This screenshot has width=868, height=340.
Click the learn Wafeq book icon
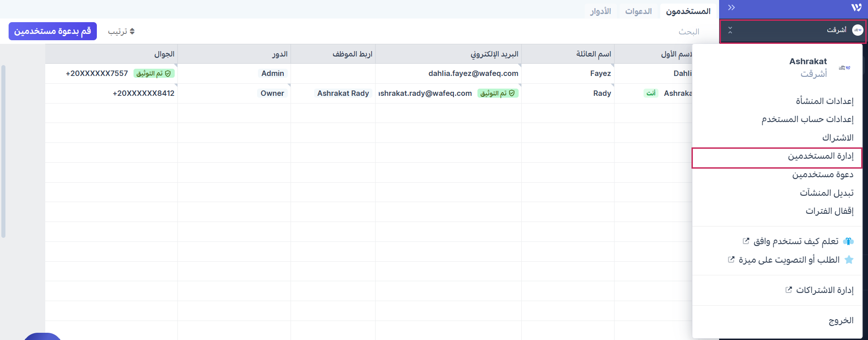click(849, 241)
